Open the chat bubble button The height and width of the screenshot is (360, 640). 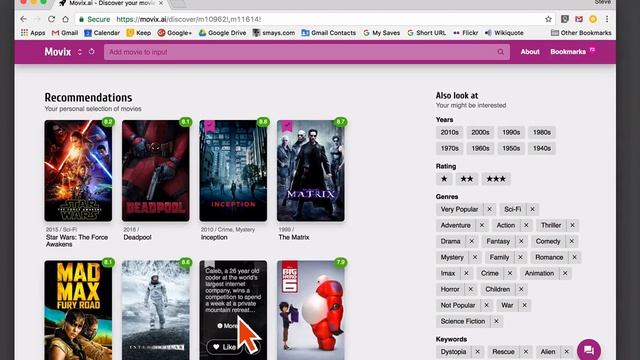pos(589,350)
